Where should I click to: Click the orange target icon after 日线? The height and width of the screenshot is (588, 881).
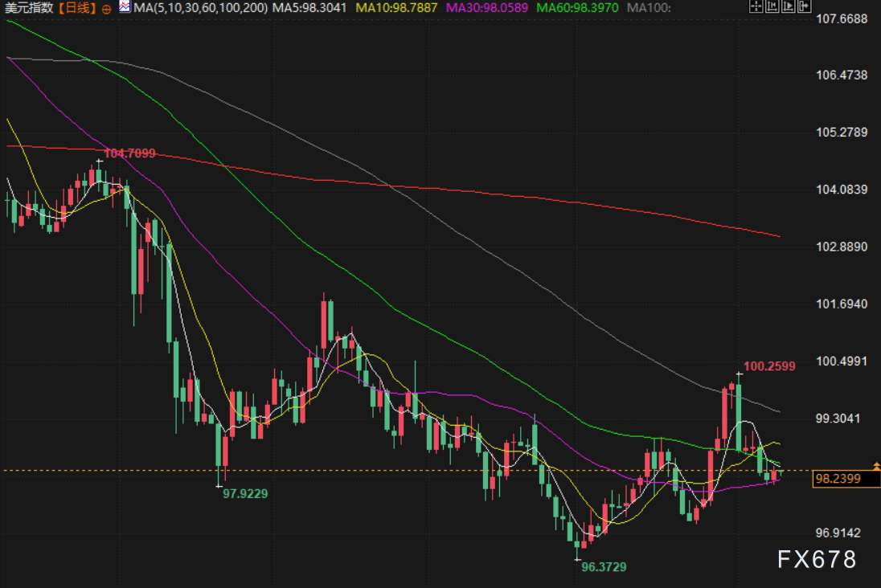coord(106,9)
